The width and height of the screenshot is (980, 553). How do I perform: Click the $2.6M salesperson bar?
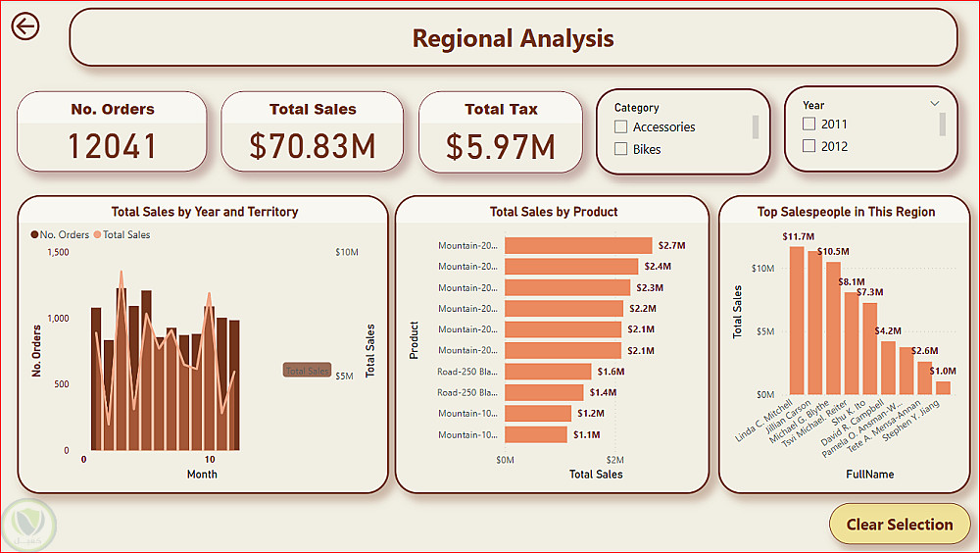coord(924,377)
